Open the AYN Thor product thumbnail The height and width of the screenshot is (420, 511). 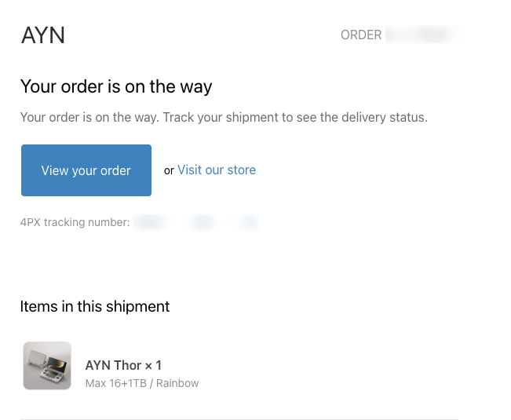point(47,365)
